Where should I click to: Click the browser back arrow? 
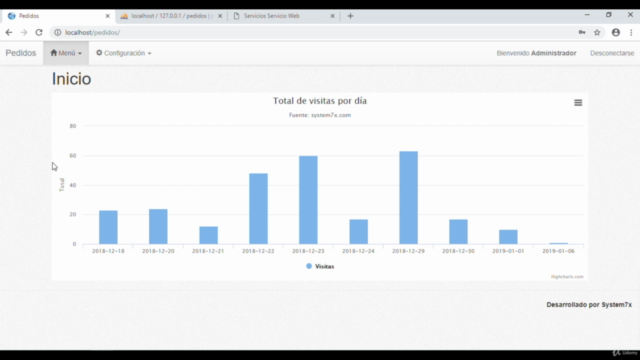coord(9,33)
